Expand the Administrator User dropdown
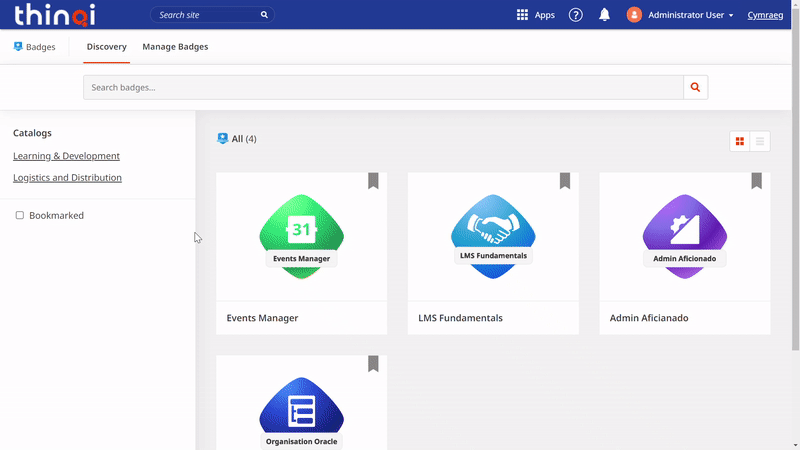 click(731, 15)
